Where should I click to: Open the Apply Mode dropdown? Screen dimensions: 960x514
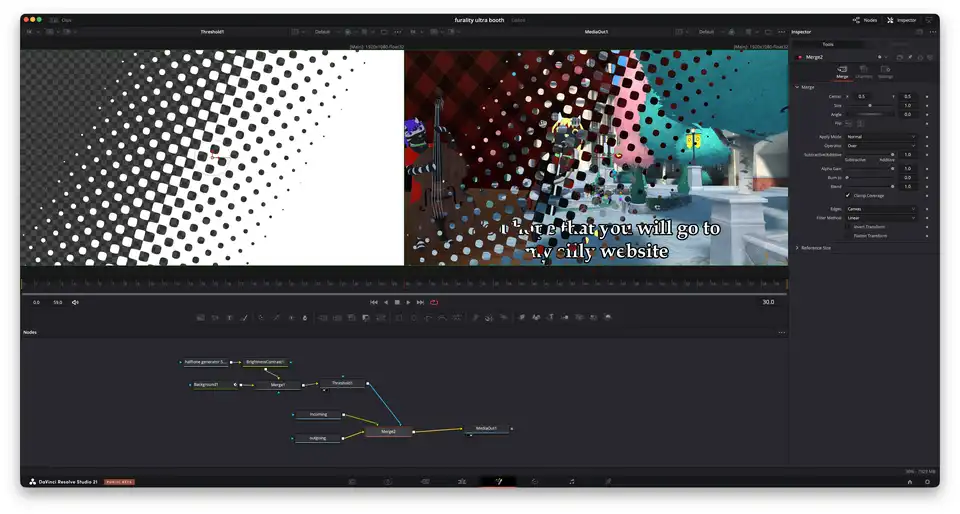click(x=881, y=137)
